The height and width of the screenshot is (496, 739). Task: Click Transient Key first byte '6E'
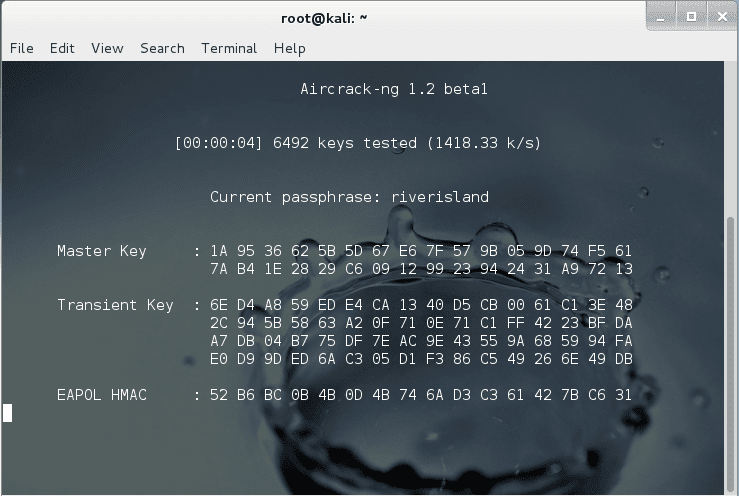(219, 305)
